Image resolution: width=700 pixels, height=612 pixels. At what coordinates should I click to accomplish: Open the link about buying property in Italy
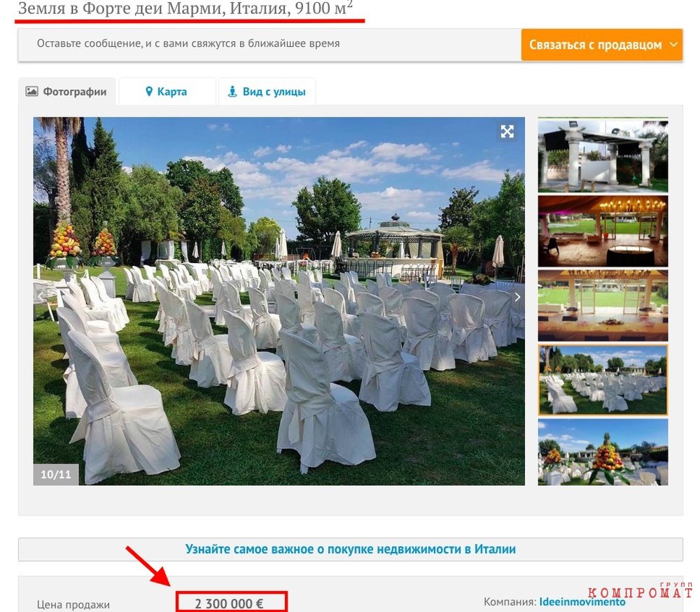tap(351, 549)
